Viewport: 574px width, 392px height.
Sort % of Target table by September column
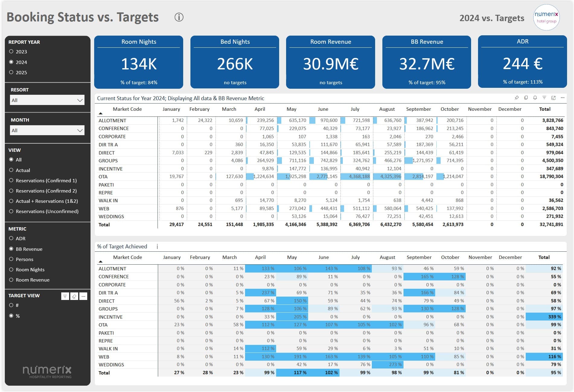pyautogui.click(x=419, y=257)
